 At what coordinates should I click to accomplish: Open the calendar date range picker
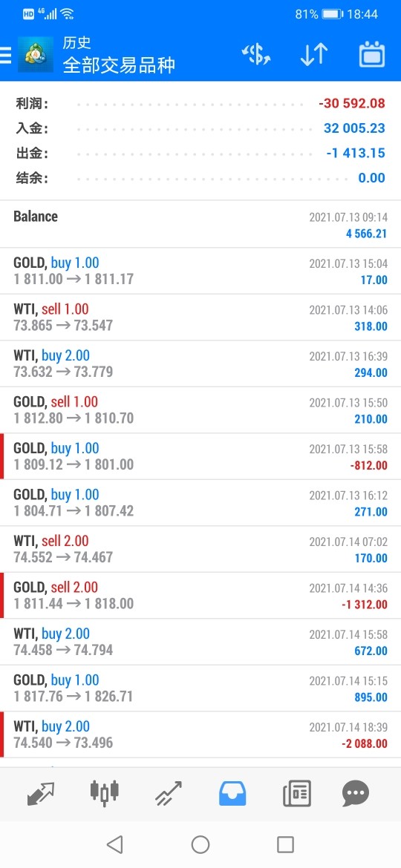(372, 55)
